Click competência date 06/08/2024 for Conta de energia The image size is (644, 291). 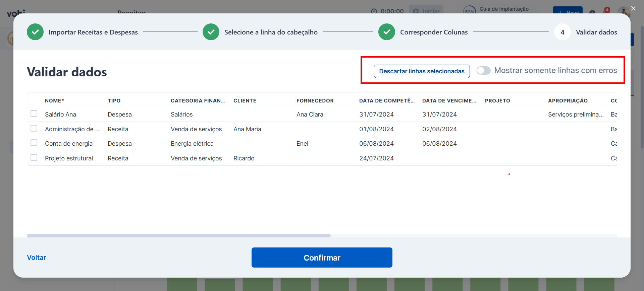click(x=377, y=144)
